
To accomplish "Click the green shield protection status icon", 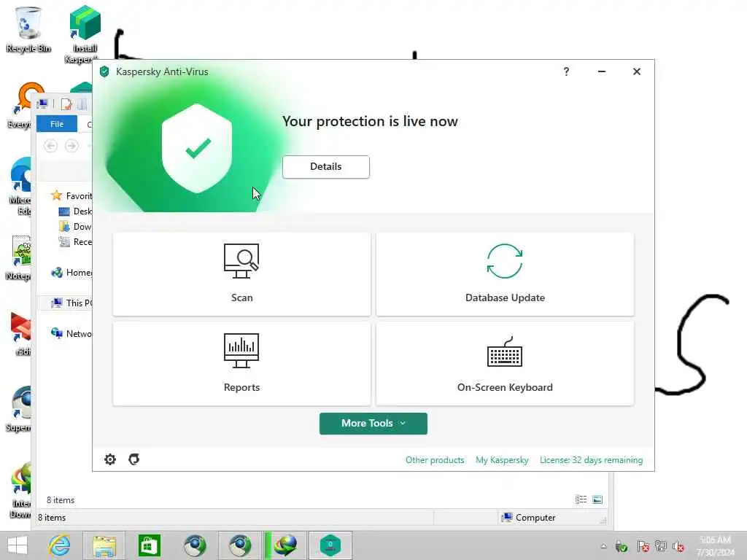I will (x=197, y=149).
